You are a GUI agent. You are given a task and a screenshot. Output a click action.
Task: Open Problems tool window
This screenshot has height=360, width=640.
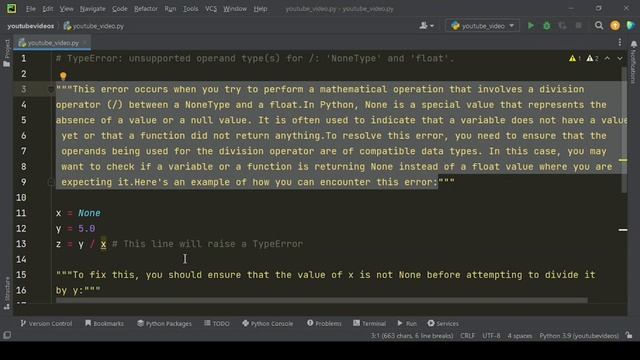(324, 323)
